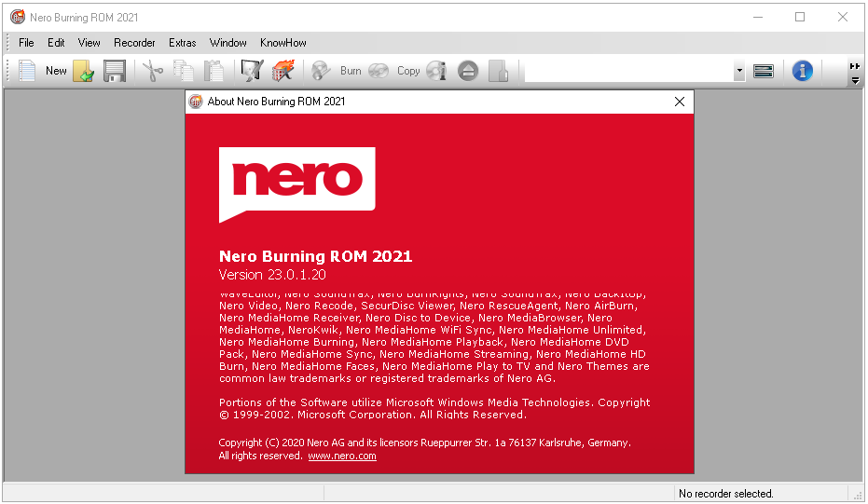Click the Copy pages icon in toolbar
Screen dimensions: 868x504
[184, 71]
